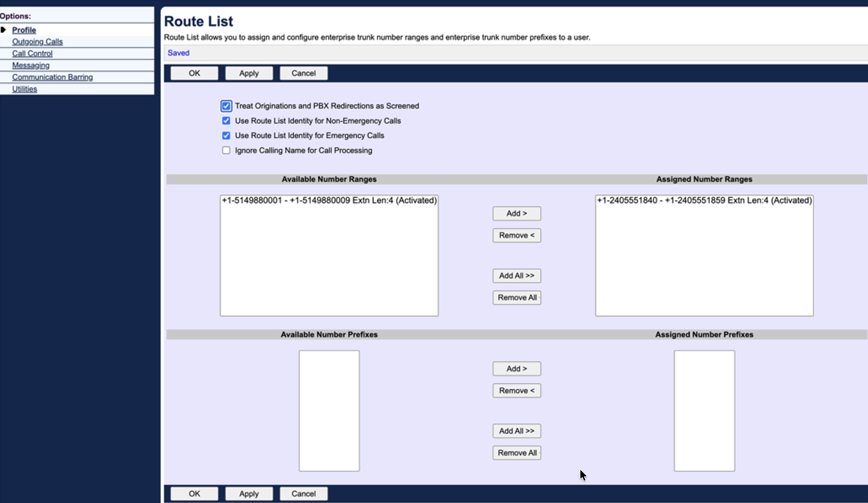Open Messaging options

tap(31, 65)
